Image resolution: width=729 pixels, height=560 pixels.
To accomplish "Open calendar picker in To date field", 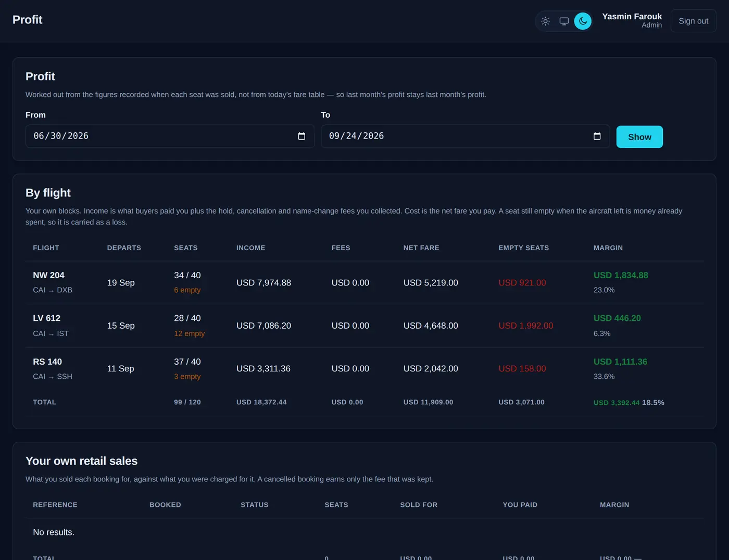I will pyautogui.click(x=597, y=136).
